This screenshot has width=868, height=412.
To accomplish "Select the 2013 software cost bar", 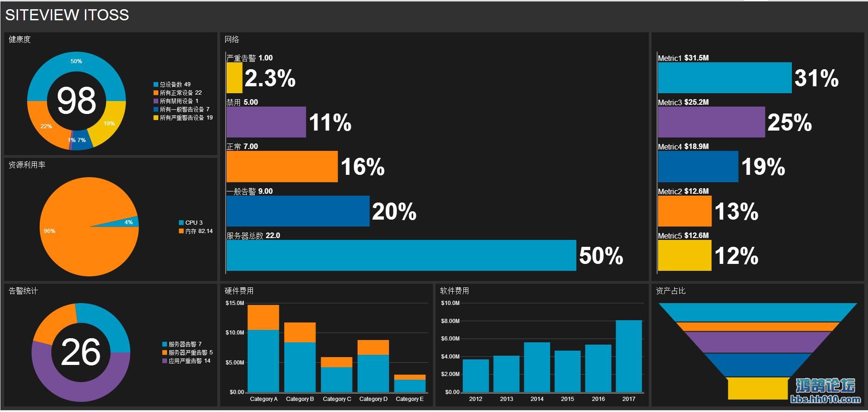I will pyautogui.click(x=506, y=374).
